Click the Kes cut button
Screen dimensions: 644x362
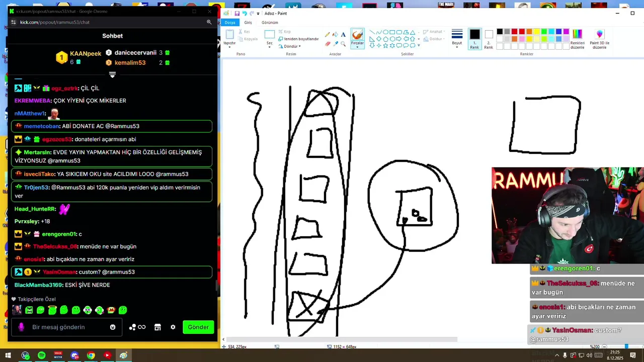(x=244, y=32)
